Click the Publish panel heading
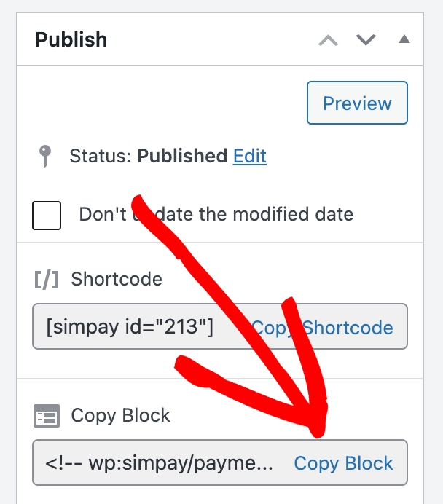The width and height of the screenshot is (443, 504). click(x=71, y=39)
